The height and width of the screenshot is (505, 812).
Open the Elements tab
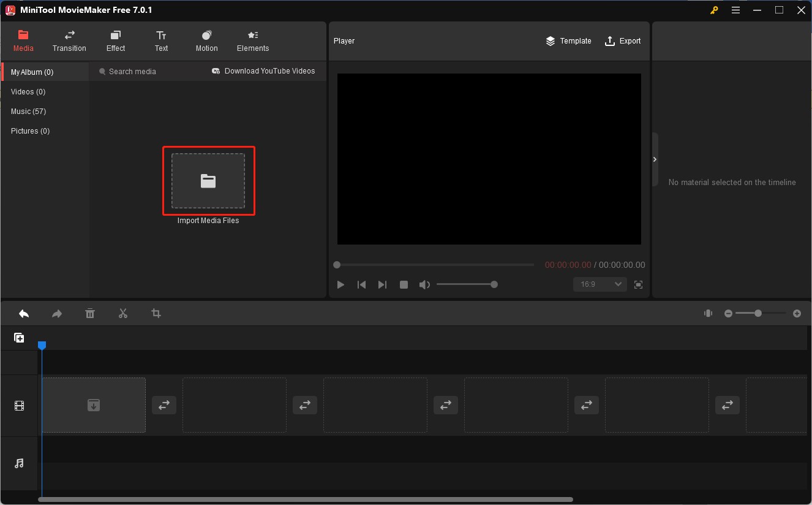tap(252, 41)
